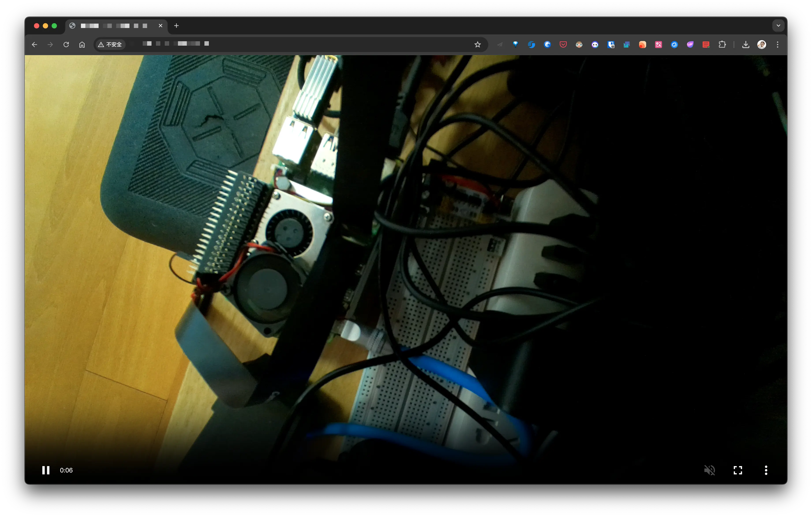Pause the playing video

pos(46,470)
